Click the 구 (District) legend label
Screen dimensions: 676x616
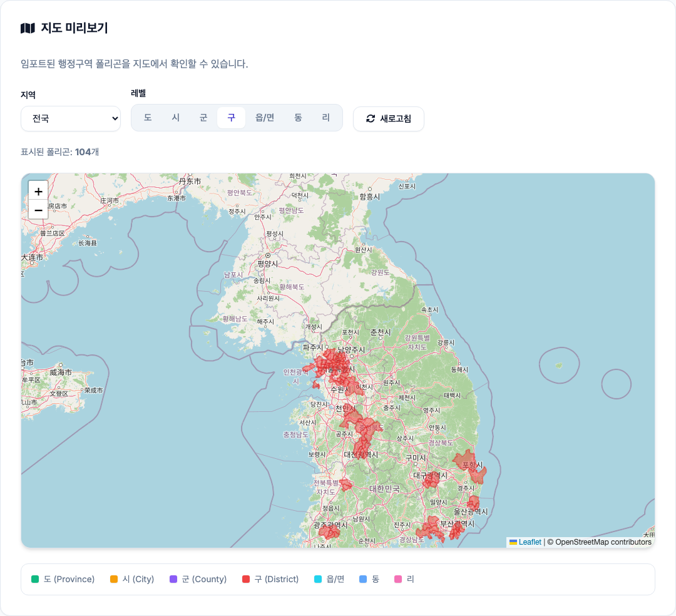tap(277, 579)
